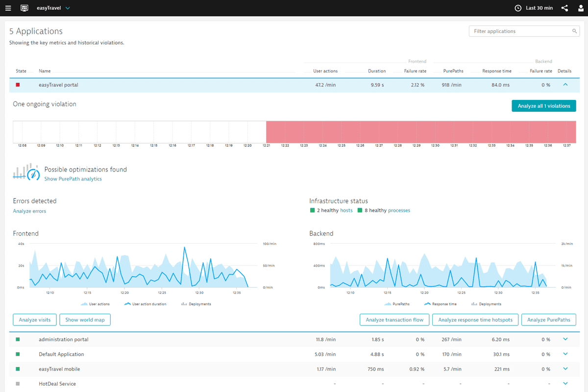Click green state indicator for easyTravel mobile
The width and height of the screenshot is (588, 392).
pos(18,368)
